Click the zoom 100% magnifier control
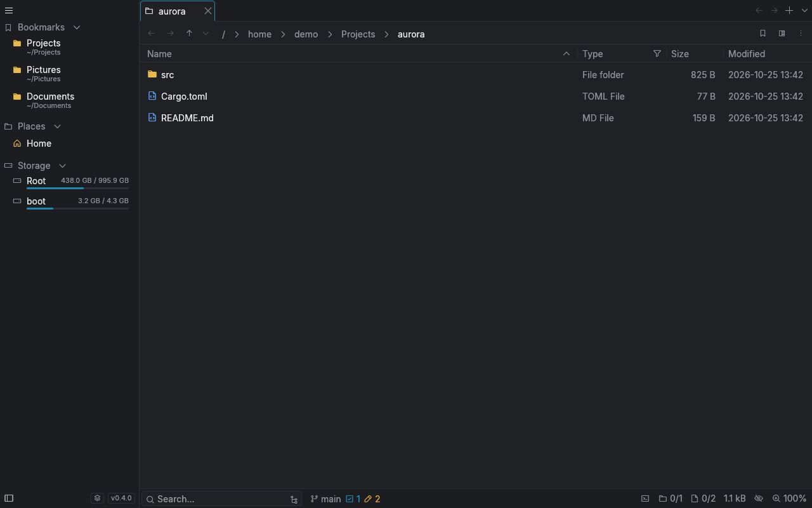Image resolution: width=812 pixels, height=508 pixels. pos(789,499)
